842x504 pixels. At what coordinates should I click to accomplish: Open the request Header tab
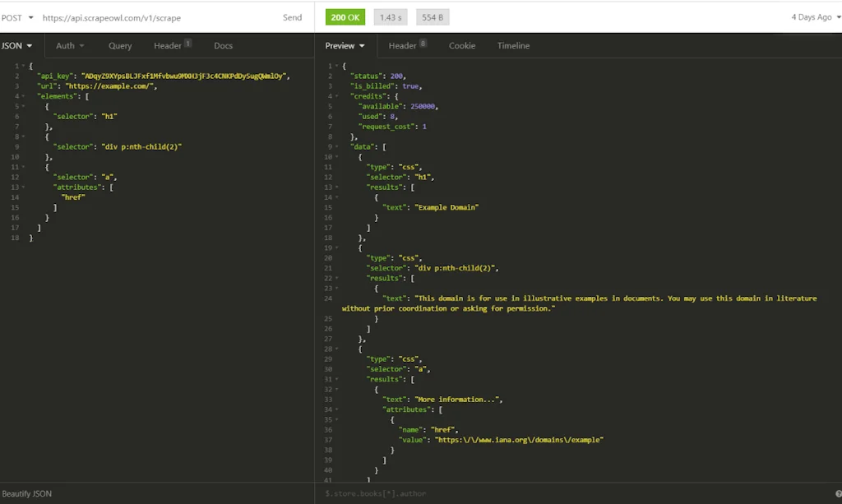pyautogui.click(x=168, y=46)
